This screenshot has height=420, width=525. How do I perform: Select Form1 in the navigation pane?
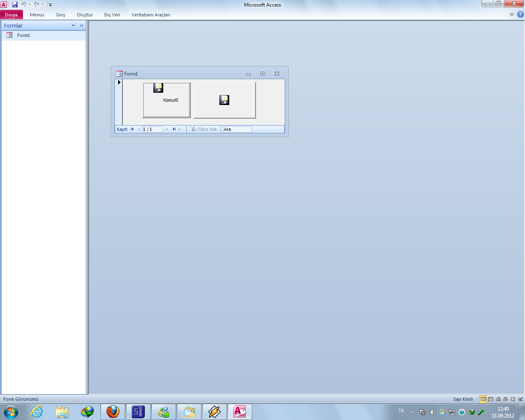23,35
